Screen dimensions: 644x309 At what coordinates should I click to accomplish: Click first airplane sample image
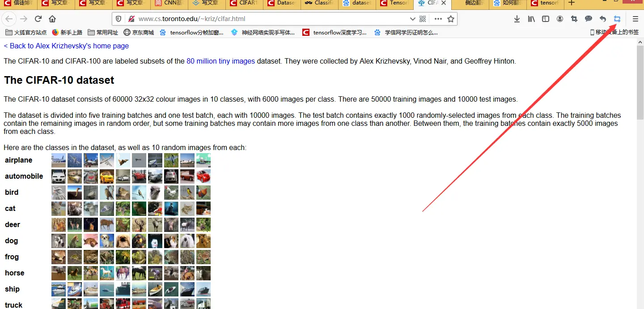(59, 160)
